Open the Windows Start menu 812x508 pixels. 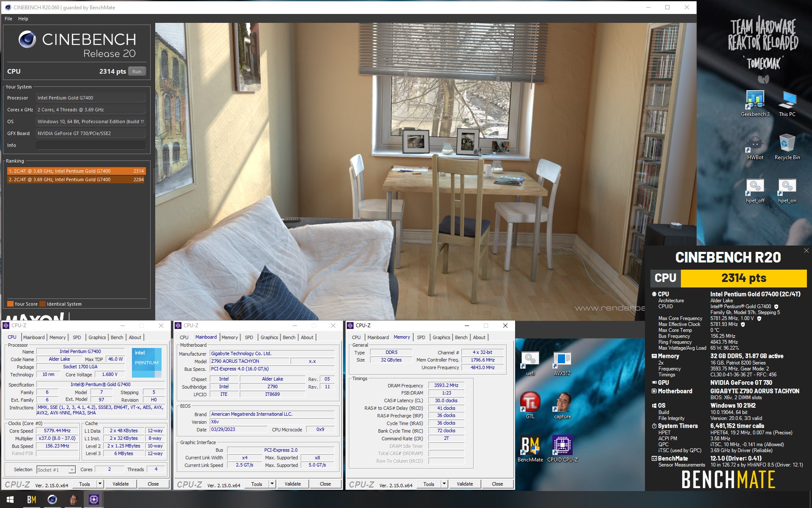point(10,500)
